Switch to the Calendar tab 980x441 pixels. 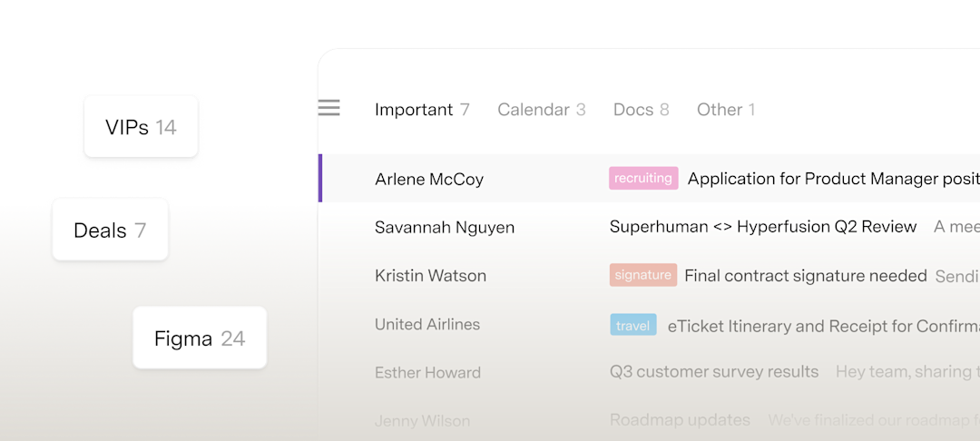point(541,110)
